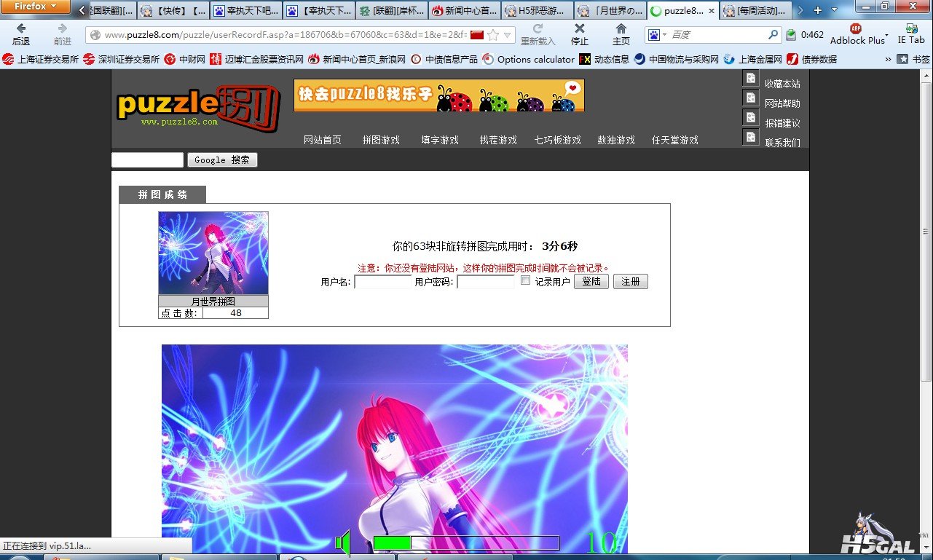Viewport: 933px width, 560px height.
Task: Click the green progress bar at the bottom
Action: coord(466,543)
